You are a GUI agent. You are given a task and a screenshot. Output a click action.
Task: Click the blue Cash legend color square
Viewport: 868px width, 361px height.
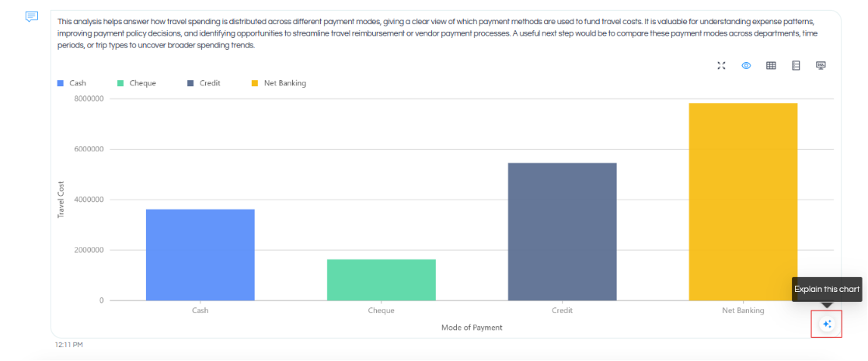(x=61, y=84)
